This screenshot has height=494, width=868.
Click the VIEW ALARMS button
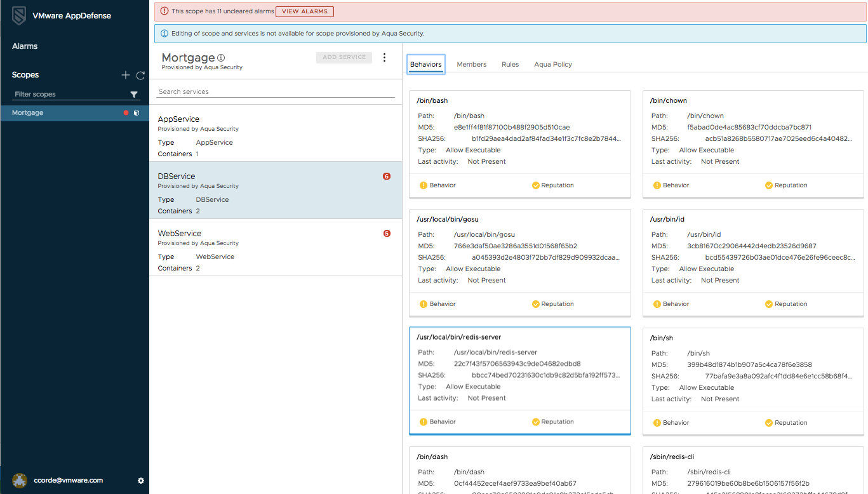(305, 11)
